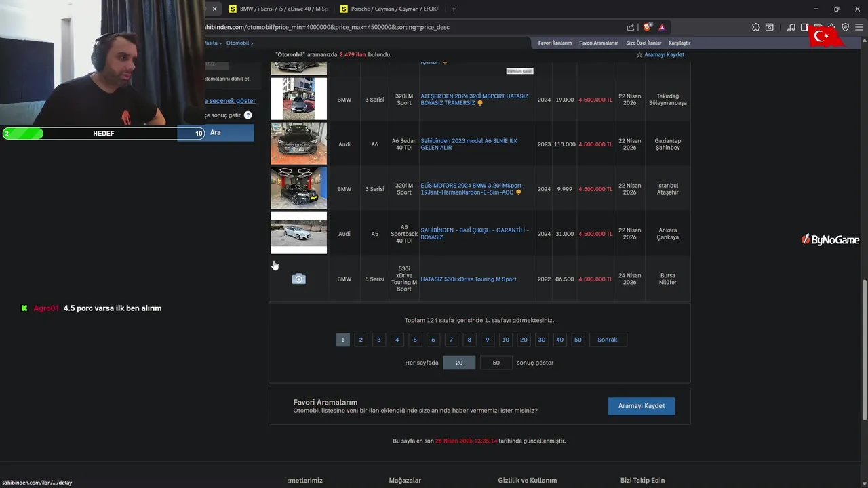
Task: Click 'Gaziantep Şahinbey' location cell
Action: [x=667, y=144]
